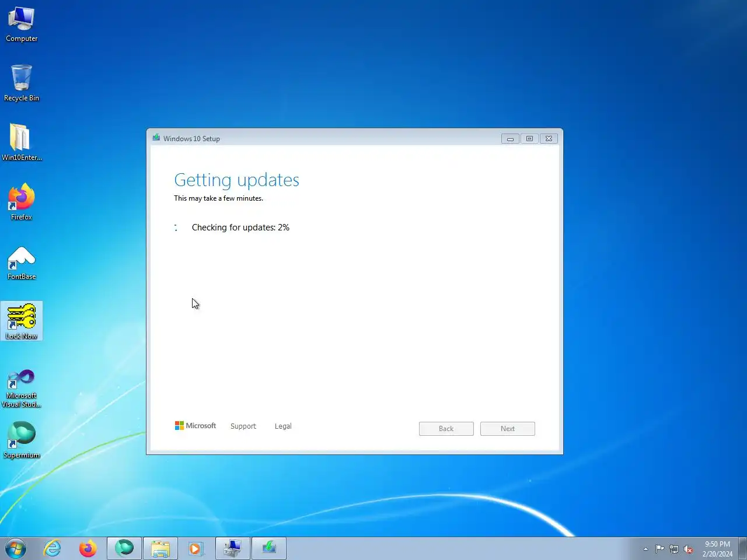Switch to Supermium in the taskbar
Image resolution: width=747 pixels, height=560 pixels.
coord(124,549)
